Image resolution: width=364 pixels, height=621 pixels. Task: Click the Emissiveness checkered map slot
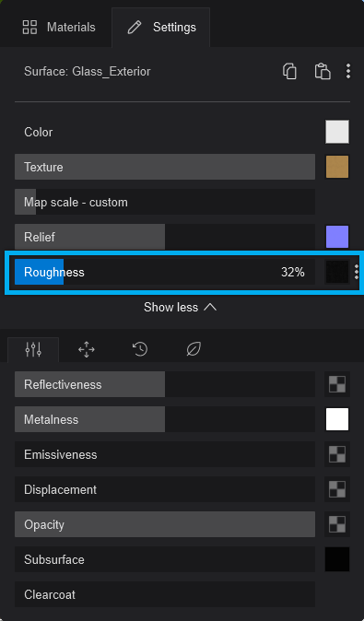pos(337,454)
